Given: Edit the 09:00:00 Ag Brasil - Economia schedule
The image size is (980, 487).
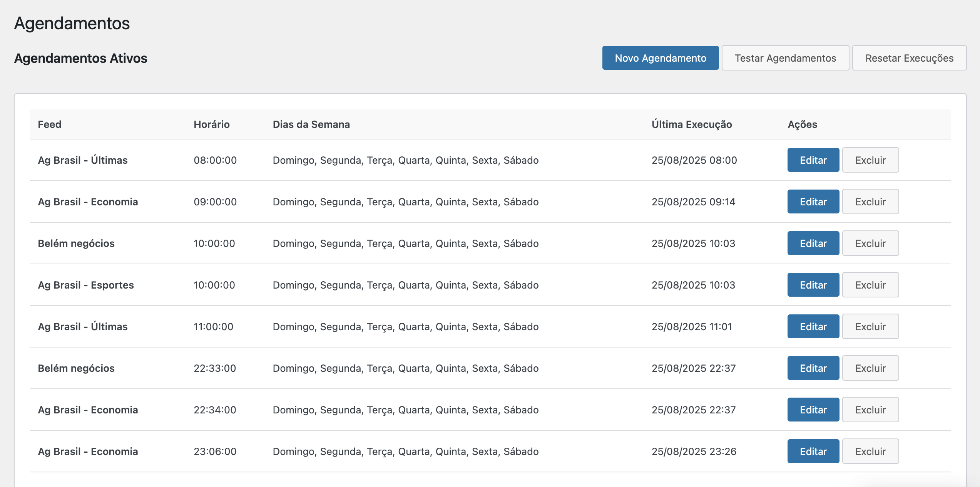Looking at the screenshot, I should pos(813,202).
